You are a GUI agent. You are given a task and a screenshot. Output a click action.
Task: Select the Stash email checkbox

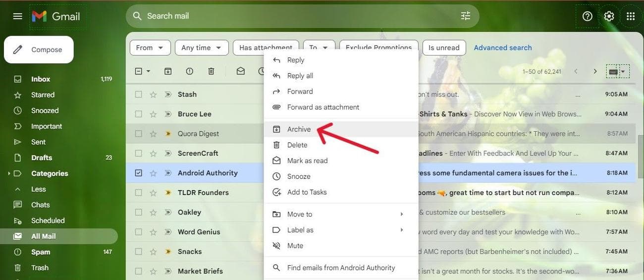coord(139,94)
